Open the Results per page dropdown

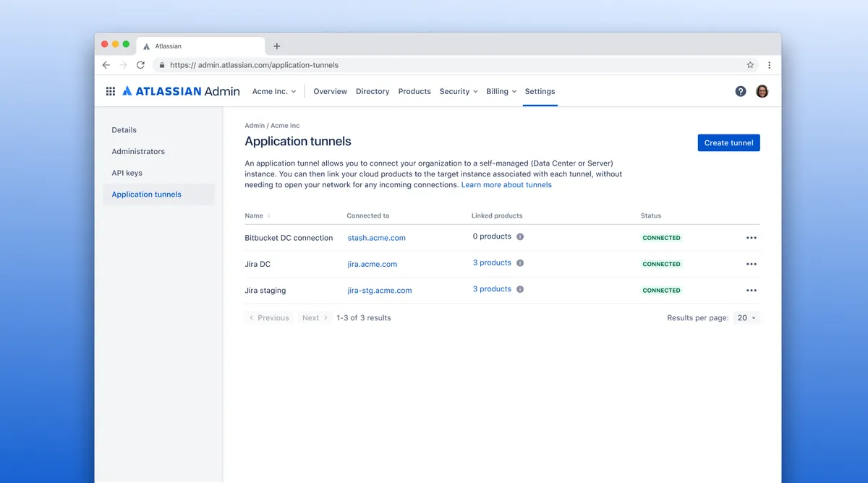click(746, 317)
